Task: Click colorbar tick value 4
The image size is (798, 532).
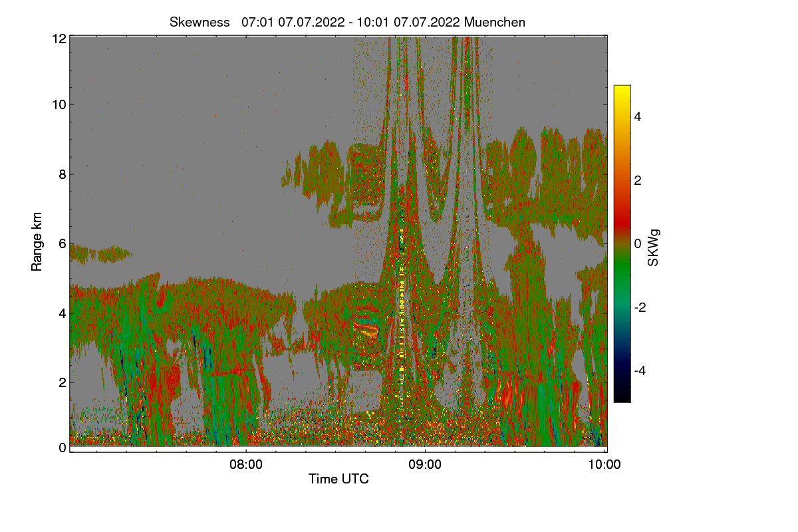Action: click(x=638, y=116)
